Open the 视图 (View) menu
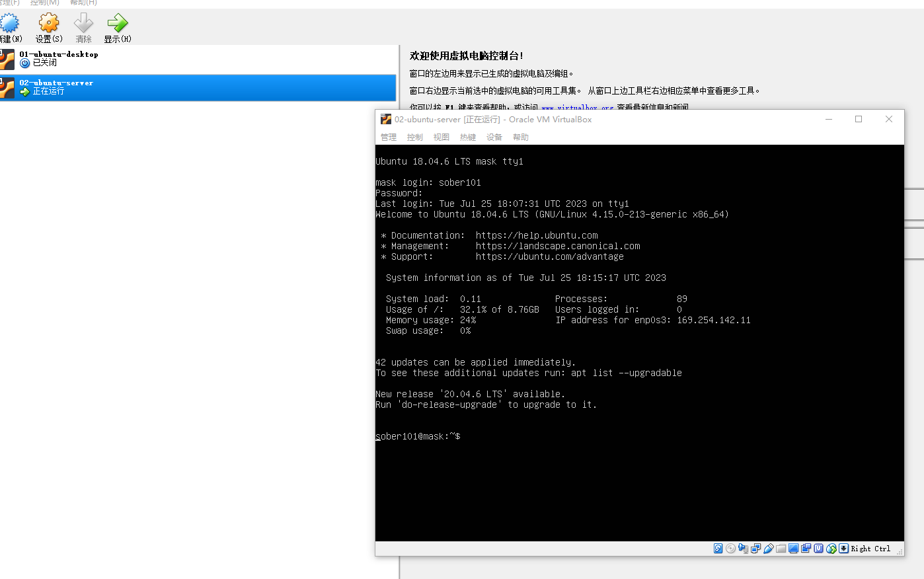This screenshot has height=579, width=924. (441, 137)
